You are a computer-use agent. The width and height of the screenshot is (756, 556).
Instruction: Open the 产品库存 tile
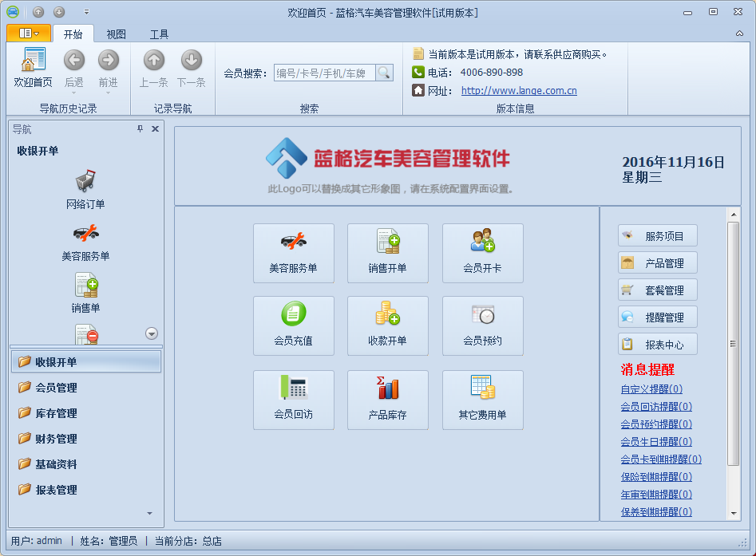[x=388, y=400]
